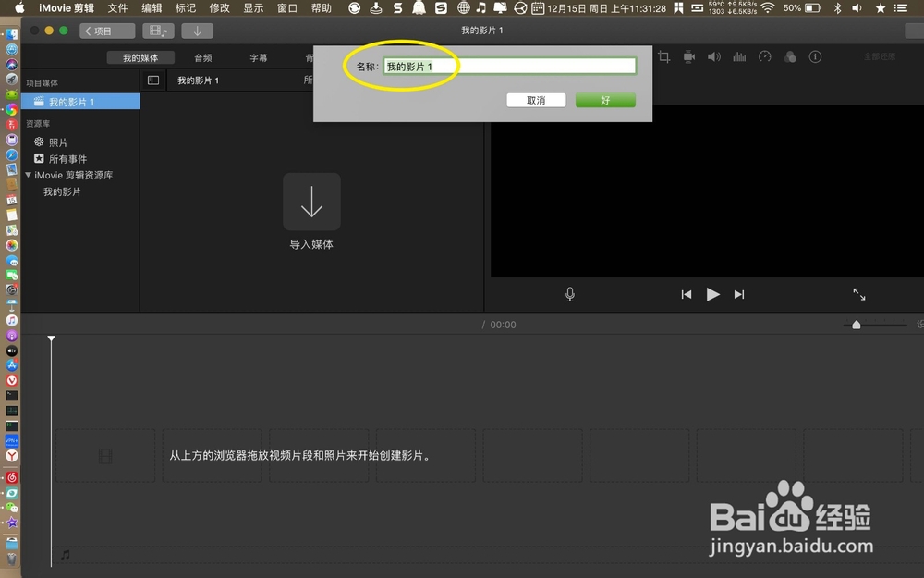Click the 导入媒体 label
The width and height of the screenshot is (924, 578).
point(311,244)
